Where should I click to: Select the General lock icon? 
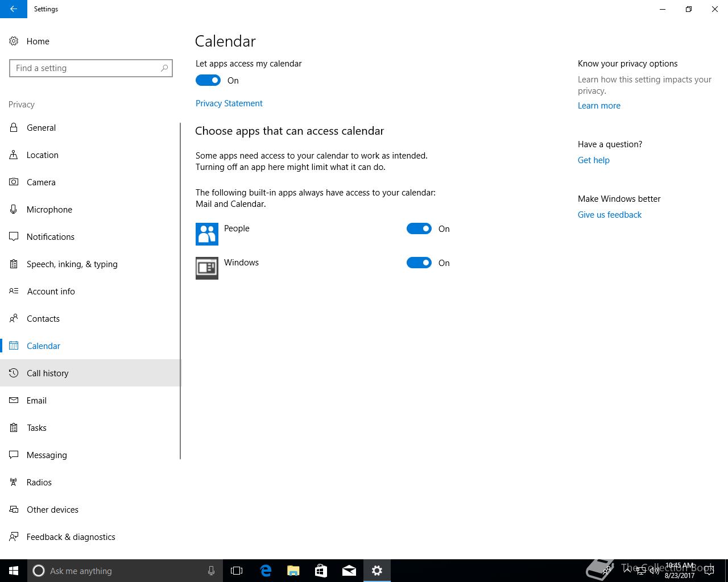point(14,127)
